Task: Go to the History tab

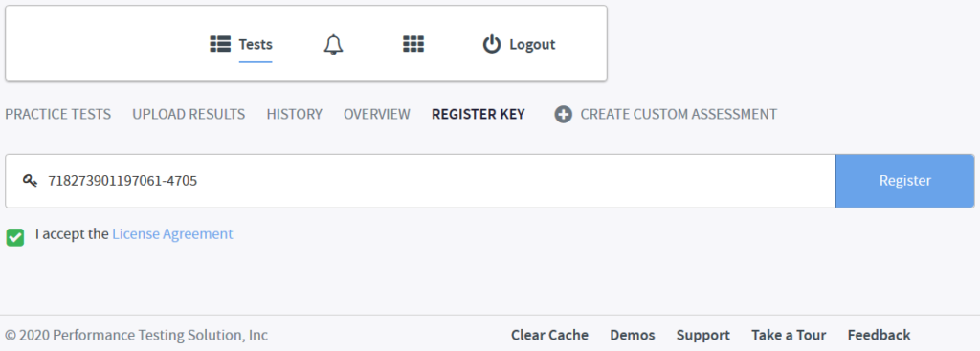Action: (x=295, y=115)
